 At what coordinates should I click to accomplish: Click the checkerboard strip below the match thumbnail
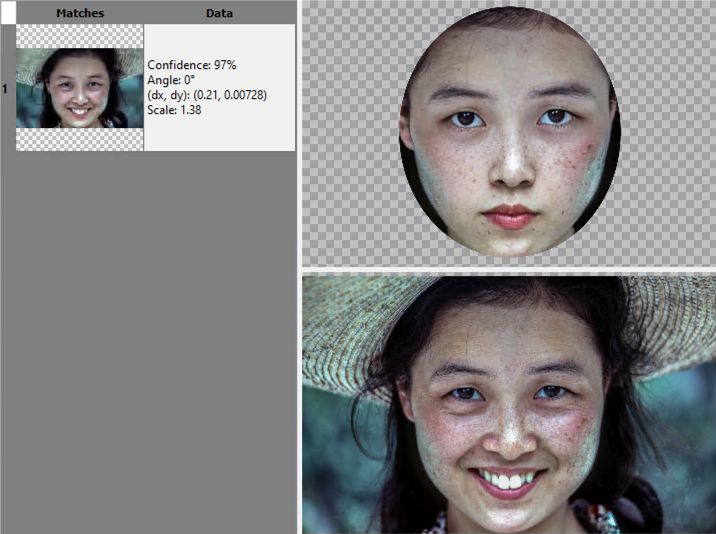[79, 139]
